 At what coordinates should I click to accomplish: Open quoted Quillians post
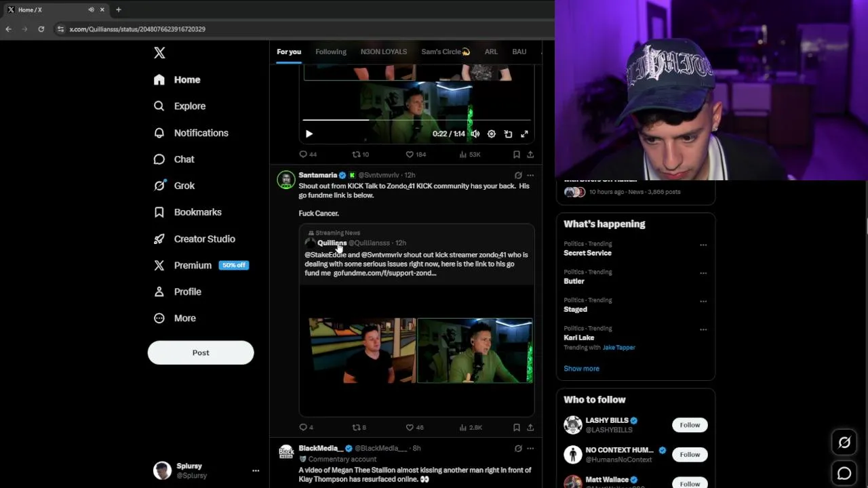pyautogui.click(x=416, y=320)
